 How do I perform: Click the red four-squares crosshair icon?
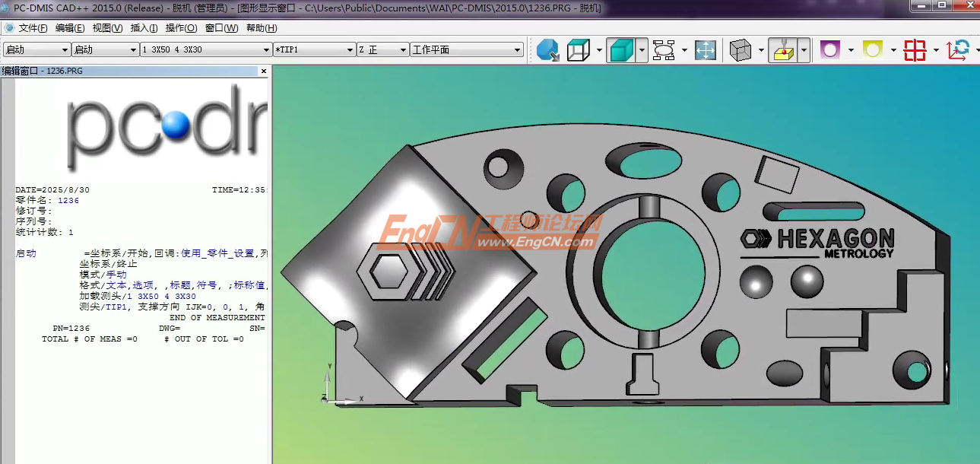(x=915, y=50)
